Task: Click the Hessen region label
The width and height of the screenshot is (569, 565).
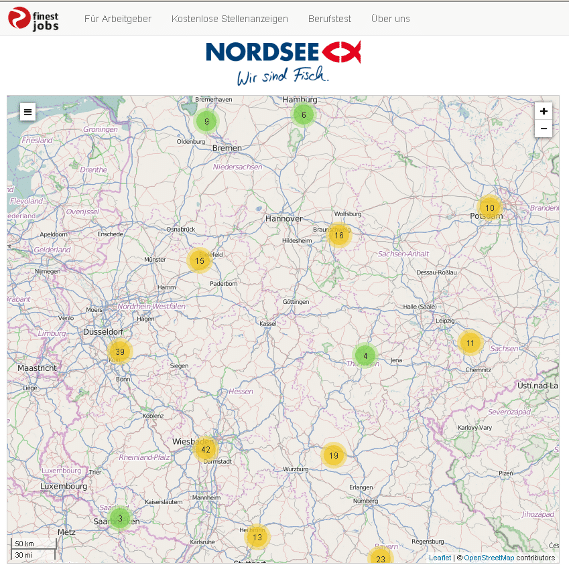Action: point(241,391)
